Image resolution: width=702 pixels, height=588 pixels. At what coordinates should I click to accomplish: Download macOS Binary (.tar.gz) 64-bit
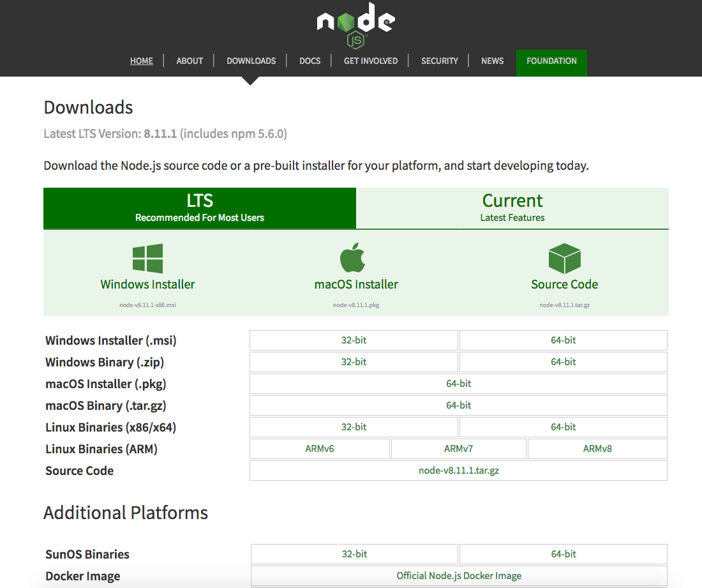click(458, 405)
